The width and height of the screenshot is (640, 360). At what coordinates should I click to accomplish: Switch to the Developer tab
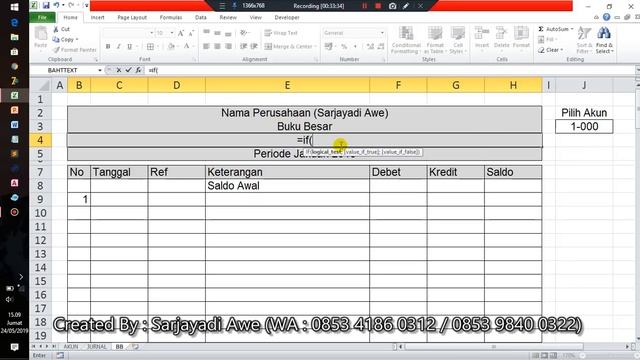(x=287, y=18)
